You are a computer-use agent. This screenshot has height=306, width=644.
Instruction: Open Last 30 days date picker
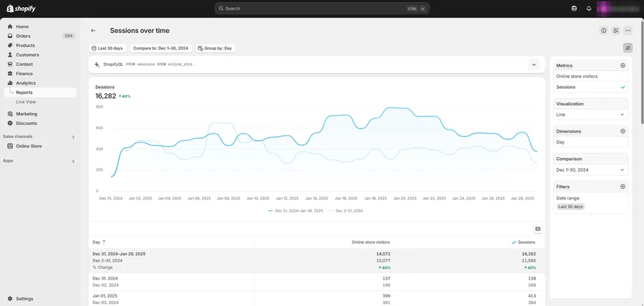(x=107, y=49)
